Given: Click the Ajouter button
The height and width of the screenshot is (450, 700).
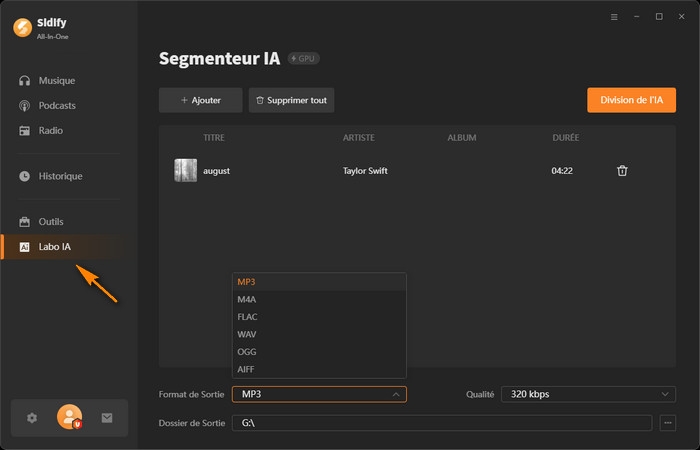Looking at the screenshot, I should coord(200,100).
